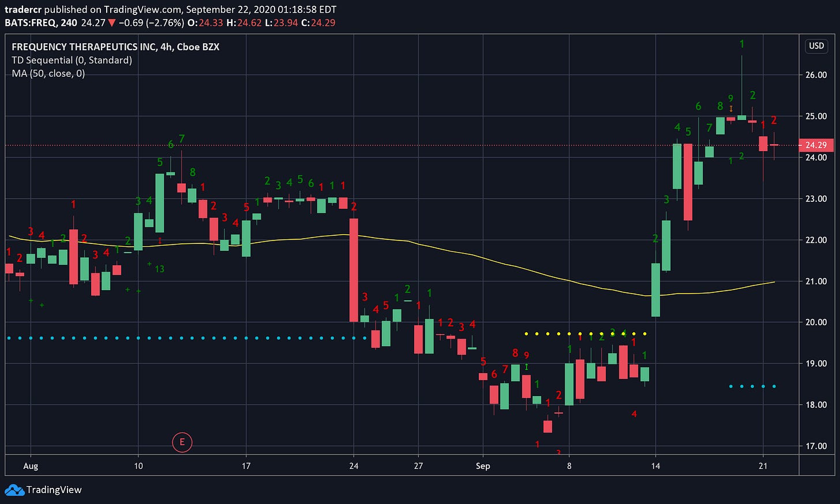Click the 24.29 current price label
The width and height of the screenshot is (840, 504).
[816, 145]
